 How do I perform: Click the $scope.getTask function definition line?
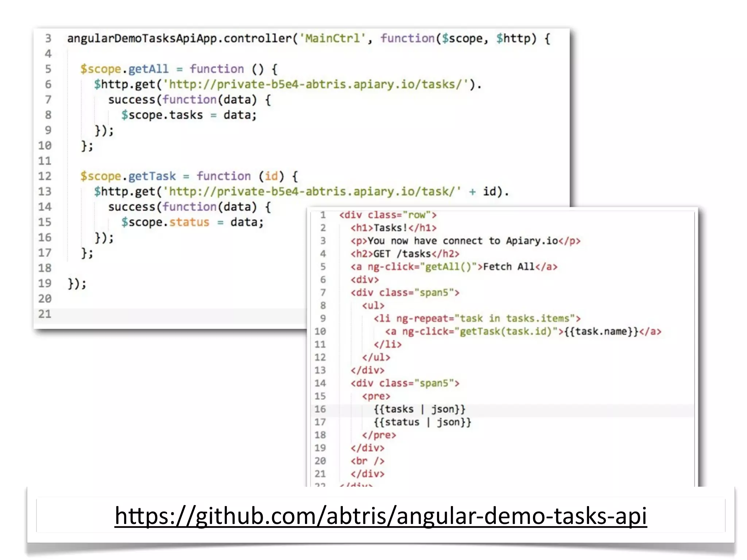click(189, 176)
